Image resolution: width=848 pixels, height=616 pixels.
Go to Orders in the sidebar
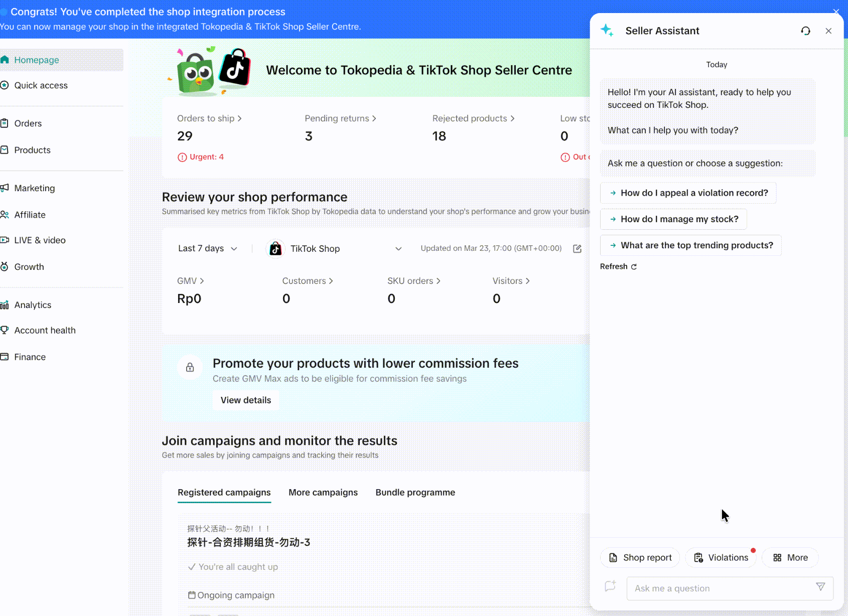[x=61, y=123]
